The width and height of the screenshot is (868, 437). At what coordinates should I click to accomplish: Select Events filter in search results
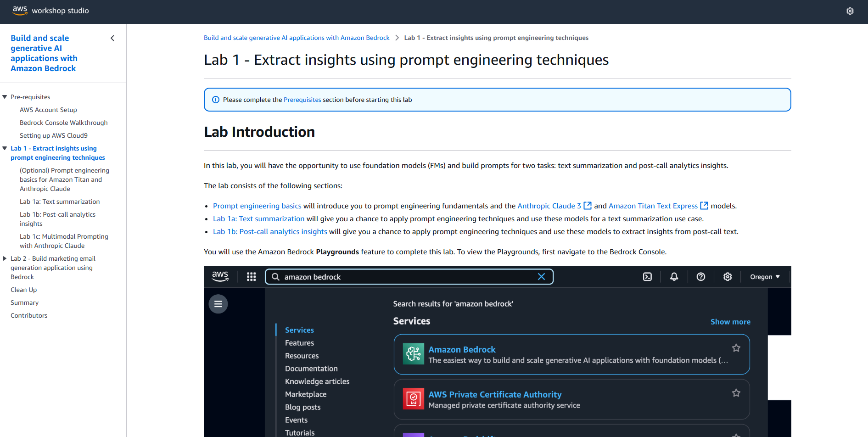(x=296, y=420)
